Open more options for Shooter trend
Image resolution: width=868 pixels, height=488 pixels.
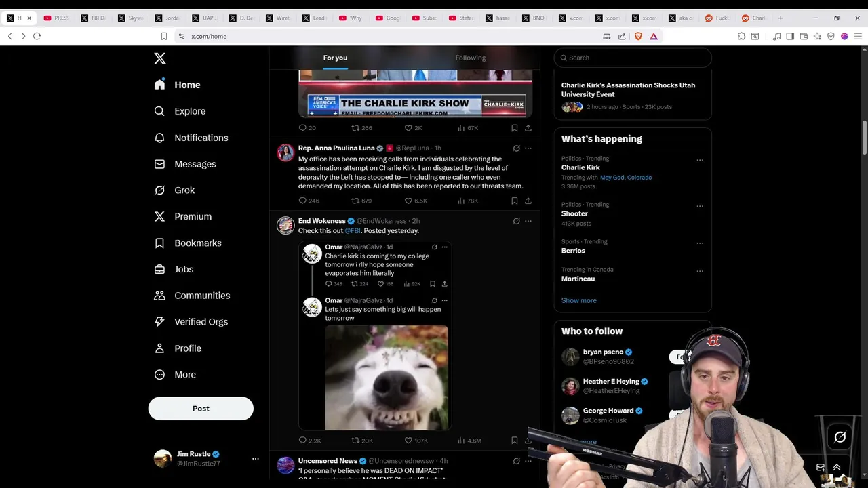point(700,207)
